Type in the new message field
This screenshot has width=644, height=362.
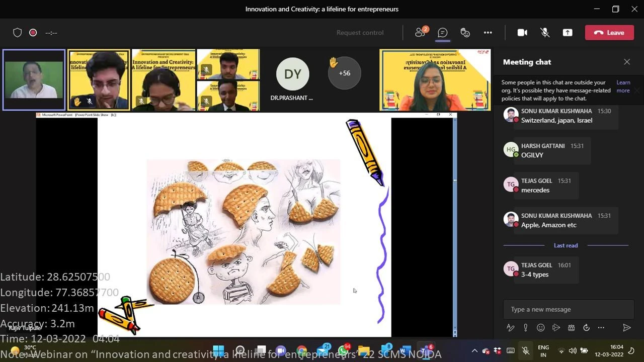(x=569, y=309)
